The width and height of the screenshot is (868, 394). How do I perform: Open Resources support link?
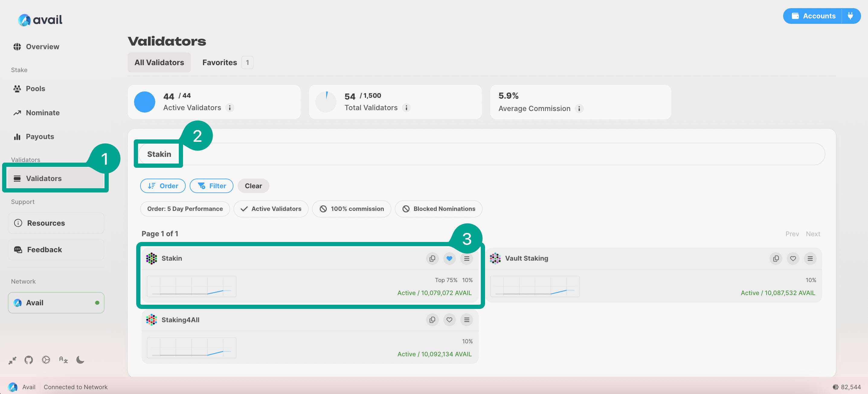56,223
